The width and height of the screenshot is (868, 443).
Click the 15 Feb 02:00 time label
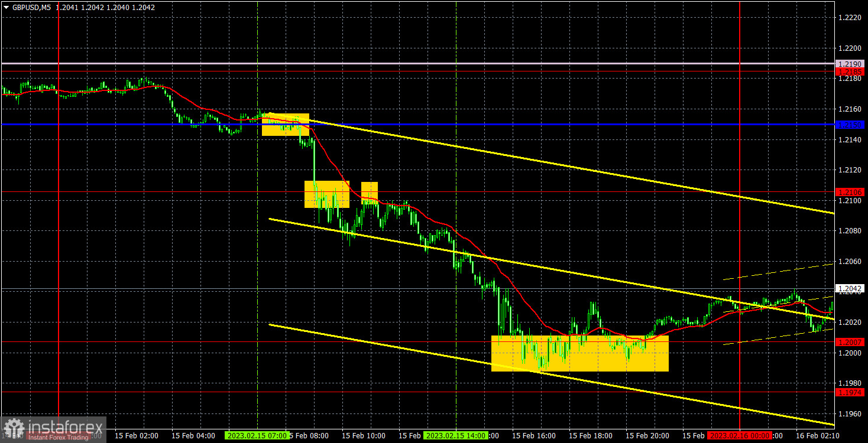point(137,435)
